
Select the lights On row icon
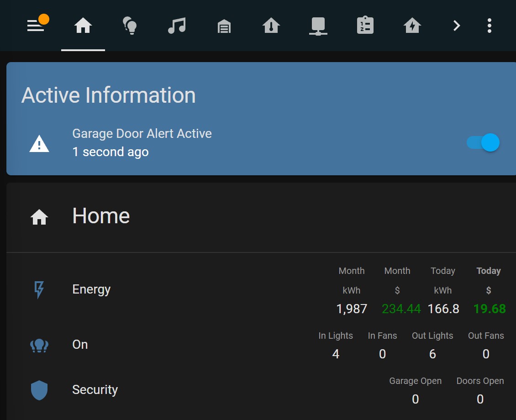click(39, 345)
